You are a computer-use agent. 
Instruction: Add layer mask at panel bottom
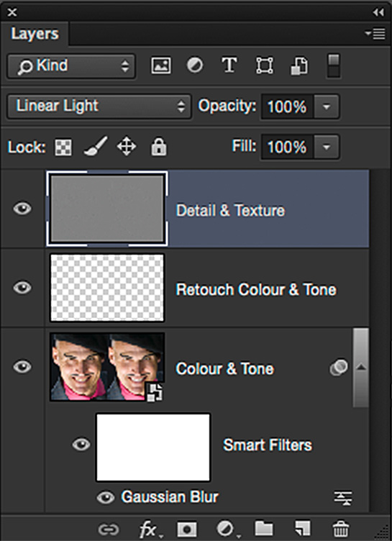click(187, 529)
